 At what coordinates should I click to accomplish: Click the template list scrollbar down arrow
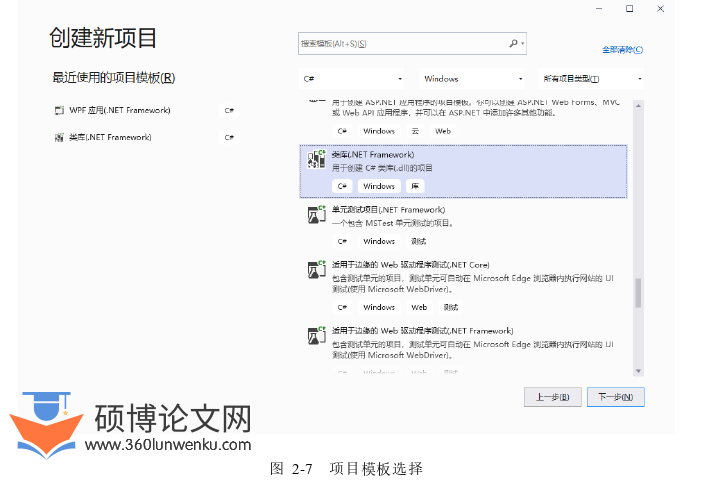pyautogui.click(x=638, y=371)
